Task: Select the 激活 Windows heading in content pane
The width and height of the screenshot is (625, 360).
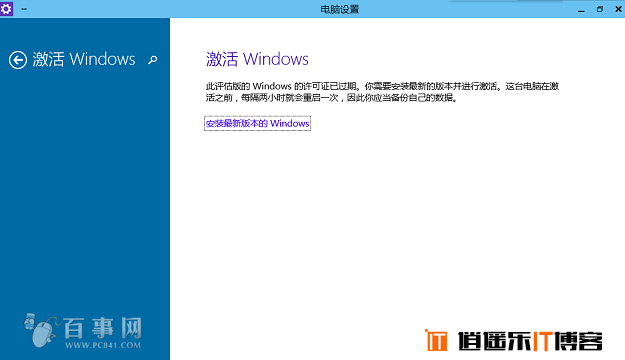Action: (x=257, y=59)
